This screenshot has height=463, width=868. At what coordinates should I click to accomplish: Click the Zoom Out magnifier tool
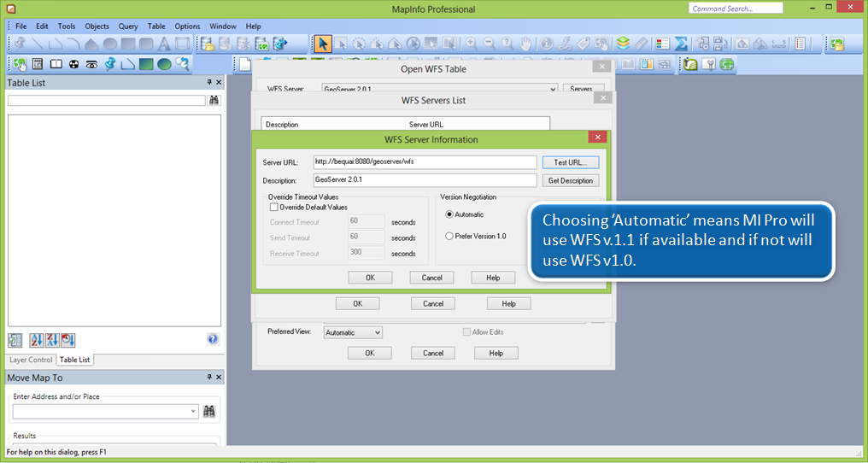click(490, 44)
